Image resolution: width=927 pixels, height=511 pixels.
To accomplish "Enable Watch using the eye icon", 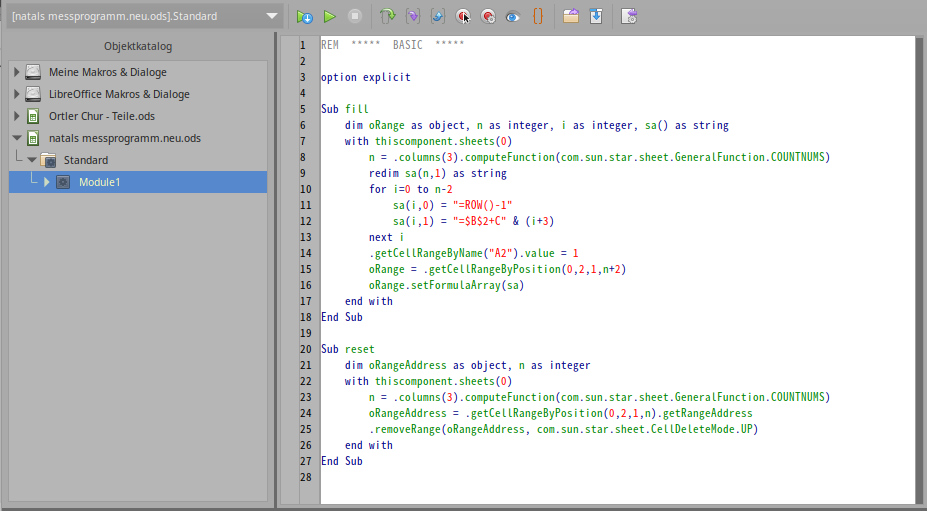I will [513, 17].
